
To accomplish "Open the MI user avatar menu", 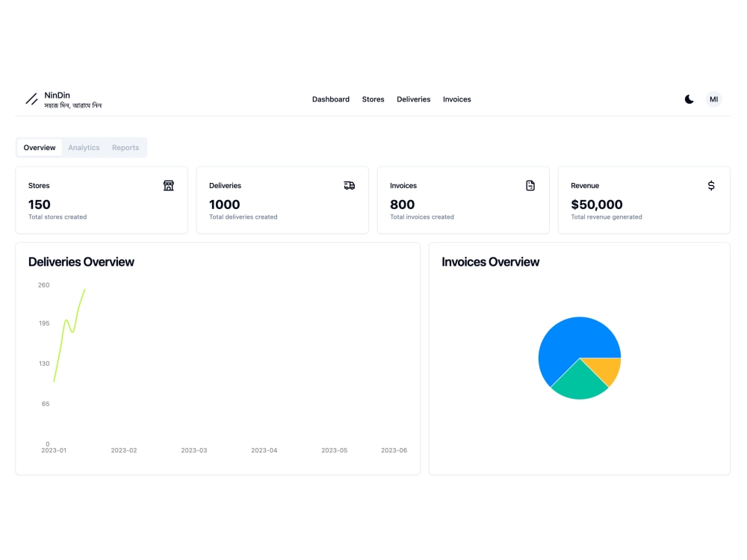I will click(x=713, y=99).
